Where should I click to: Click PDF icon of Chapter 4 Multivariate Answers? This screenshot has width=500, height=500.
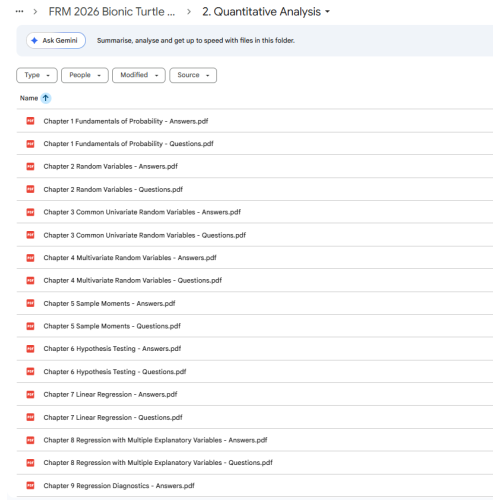(x=30, y=258)
